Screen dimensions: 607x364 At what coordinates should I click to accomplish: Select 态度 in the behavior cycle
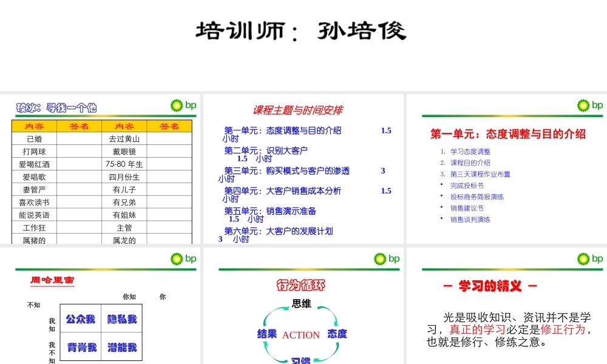(x=337, y=334)
